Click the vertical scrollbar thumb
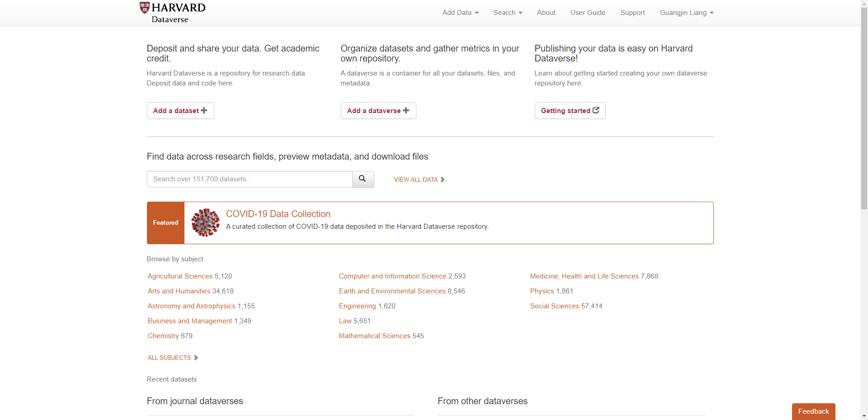 [x=864, y=109]
